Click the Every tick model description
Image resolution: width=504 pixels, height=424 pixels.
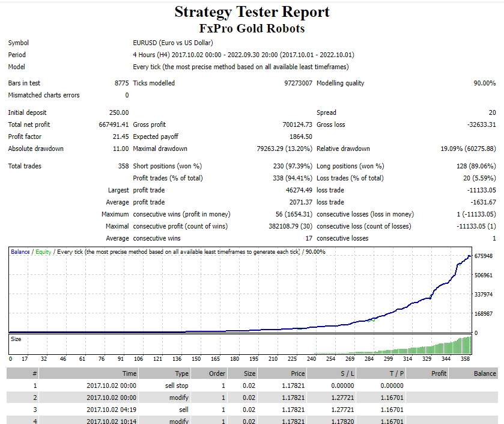click(241, 67)
